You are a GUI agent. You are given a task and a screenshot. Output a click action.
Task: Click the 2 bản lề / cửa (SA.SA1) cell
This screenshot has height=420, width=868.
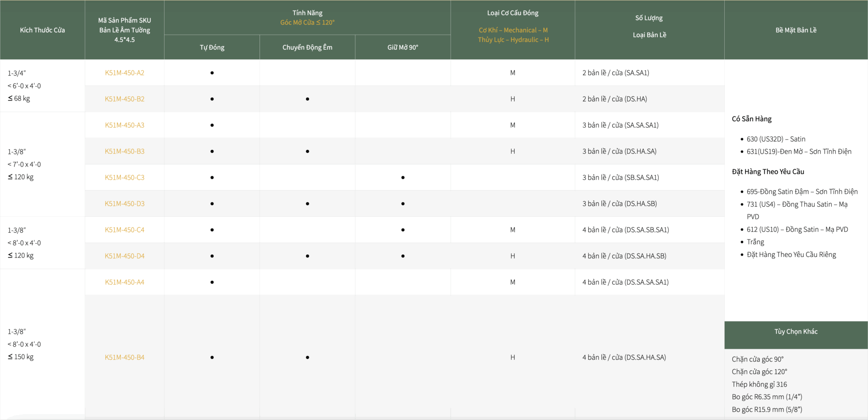pyautogui.click(x=615, y=73)
